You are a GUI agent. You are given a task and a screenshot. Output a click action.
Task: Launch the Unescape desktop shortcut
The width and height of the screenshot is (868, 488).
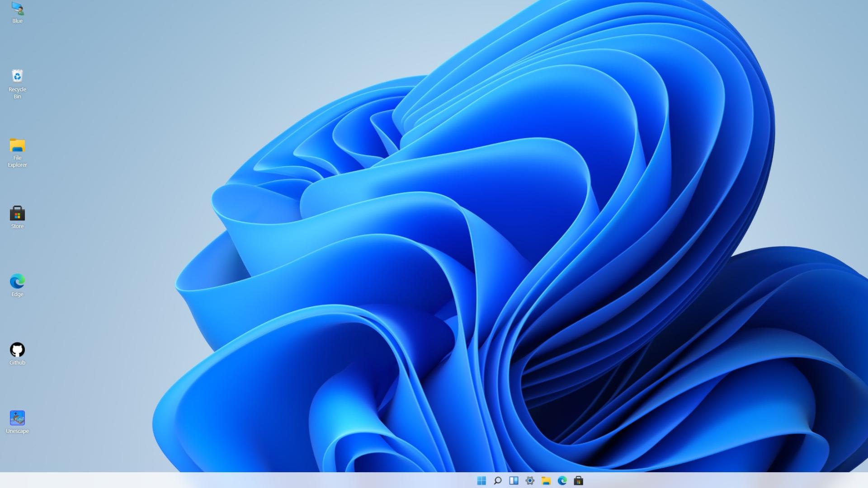click(17, 418)
